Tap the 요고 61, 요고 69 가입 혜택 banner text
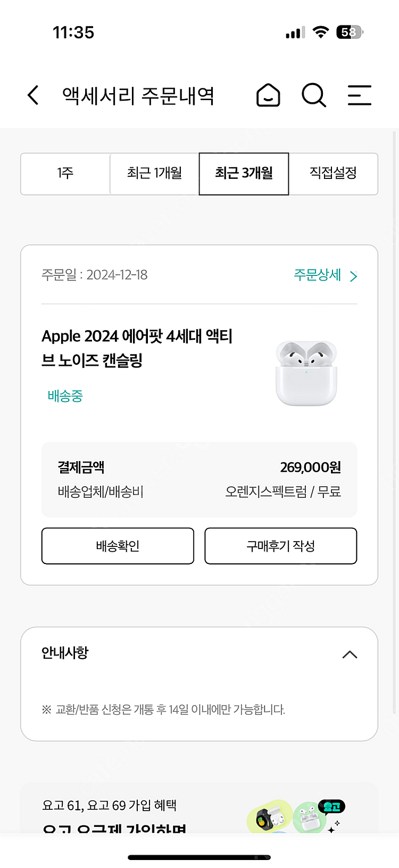 pyautogui.click(x=109, y=805)
